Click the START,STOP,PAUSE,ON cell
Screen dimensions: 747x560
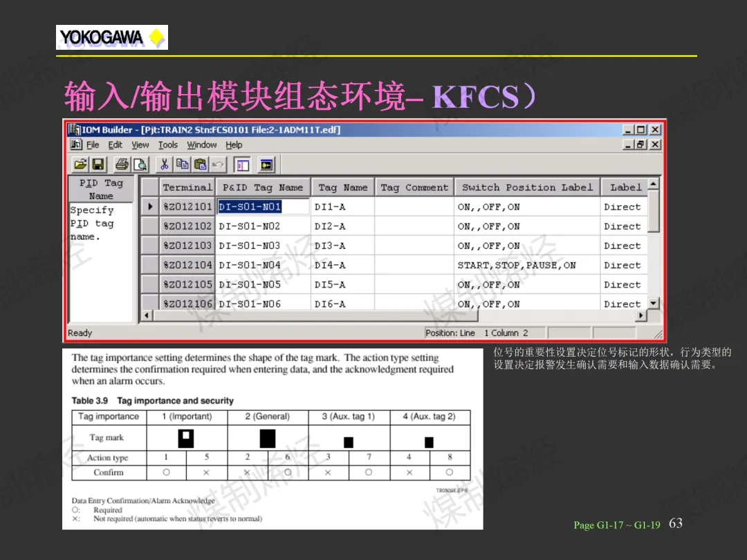pyautogui.click(x=527, y=265)
